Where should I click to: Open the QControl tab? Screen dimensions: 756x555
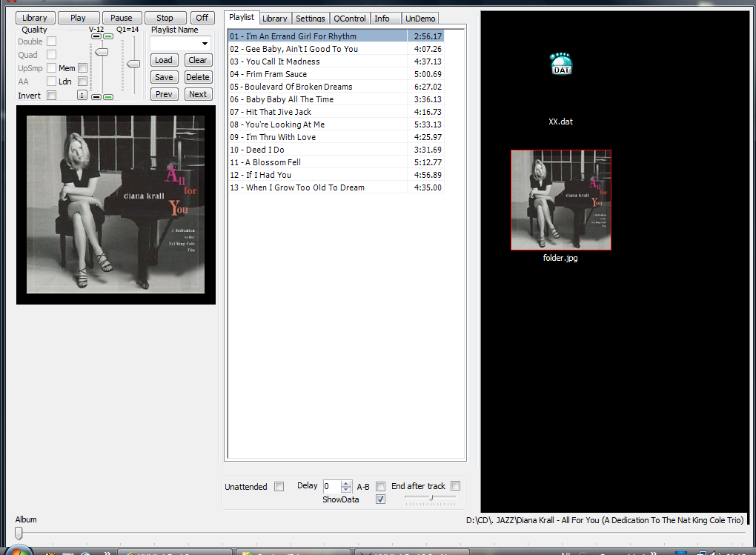[350, 19]
